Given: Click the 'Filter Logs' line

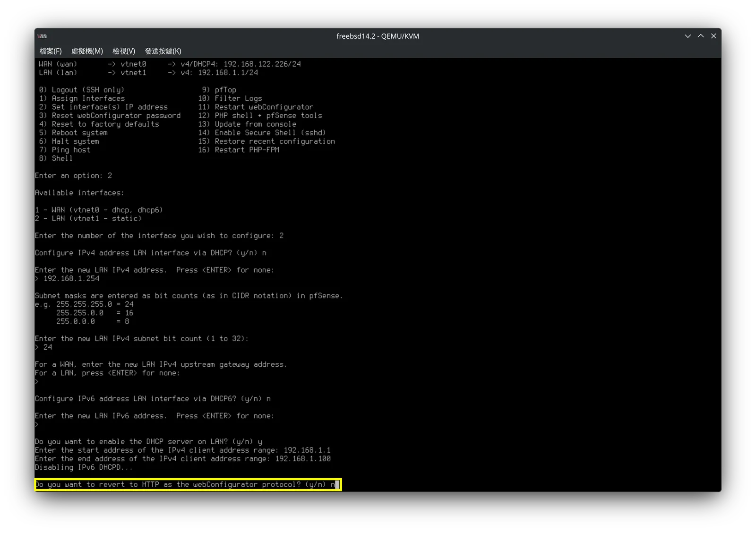Looking at the screenshot, I should [230, 98].
